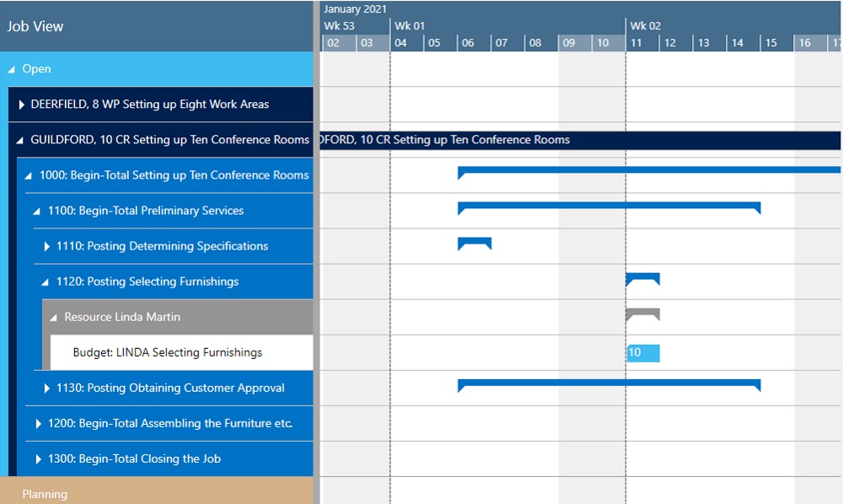843x504 pixels.
Task: Select the Open group header label
Action: tap(36, 69)
